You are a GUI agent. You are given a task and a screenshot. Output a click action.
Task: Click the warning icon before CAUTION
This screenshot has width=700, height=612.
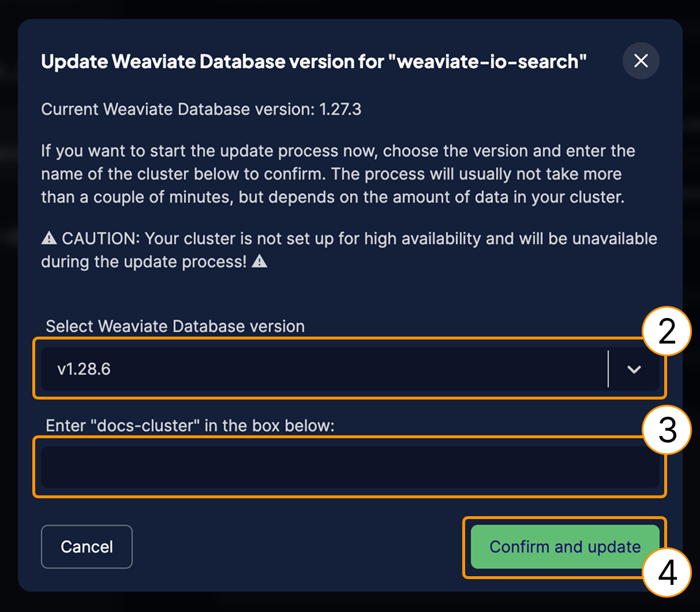pyautogui.click(x=49, y=238)
